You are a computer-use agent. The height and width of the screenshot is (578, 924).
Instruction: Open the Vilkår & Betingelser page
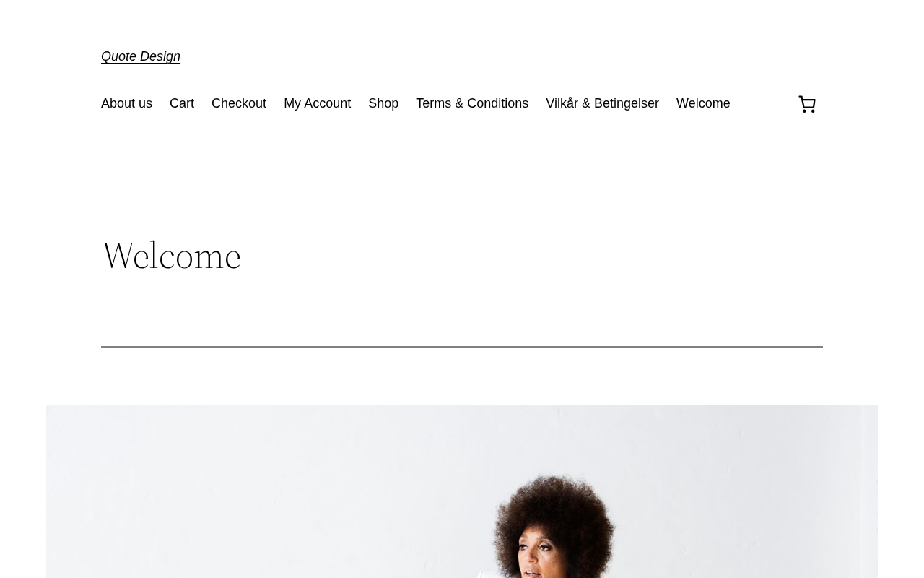tap(602, 103)
